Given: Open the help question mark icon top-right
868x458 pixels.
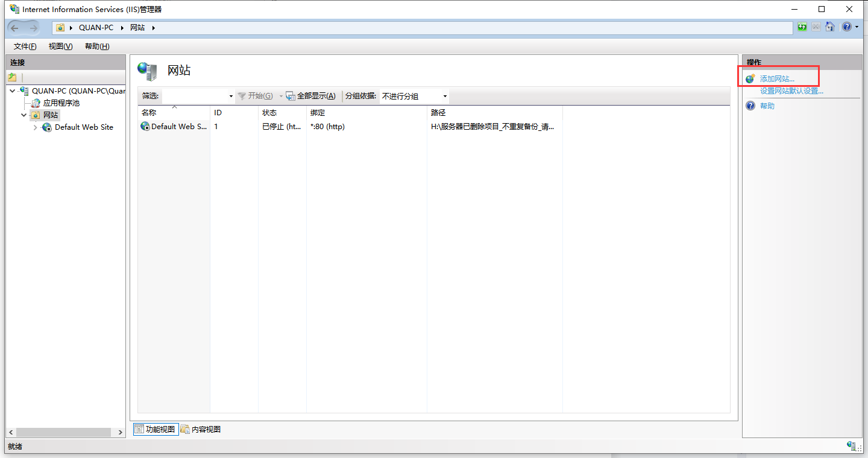Looking at the screenshot, I should [847, 27].
